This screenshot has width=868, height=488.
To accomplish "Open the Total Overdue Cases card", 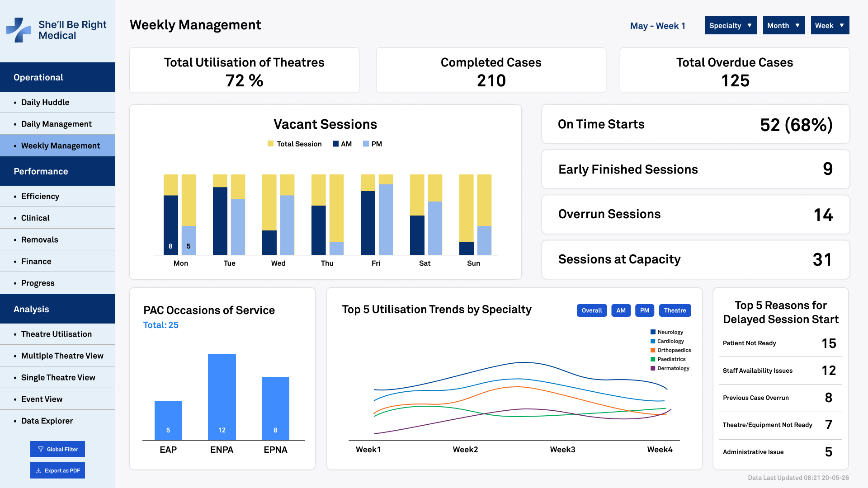I will click(735, 70).
